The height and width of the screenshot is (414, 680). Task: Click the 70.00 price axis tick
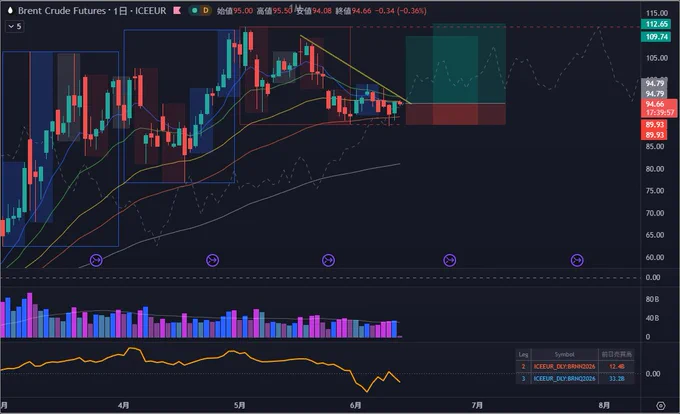pyautogui.click(x=655, y=213)
